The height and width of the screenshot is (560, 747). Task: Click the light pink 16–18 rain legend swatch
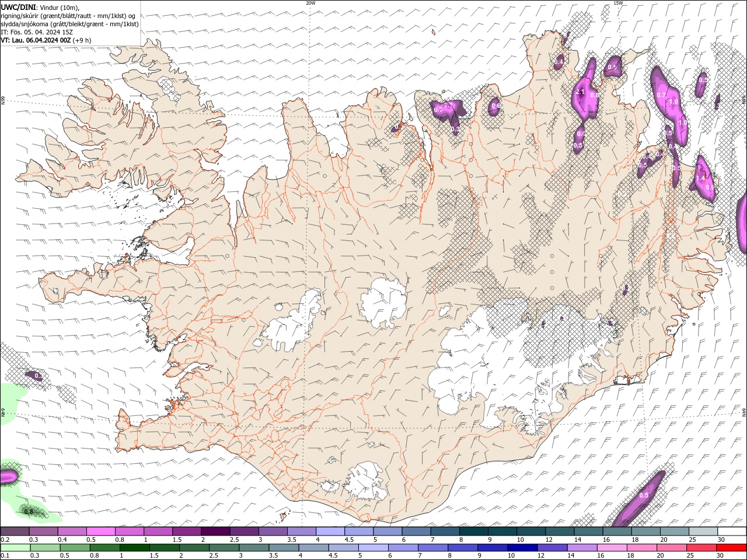click(612, 548)
